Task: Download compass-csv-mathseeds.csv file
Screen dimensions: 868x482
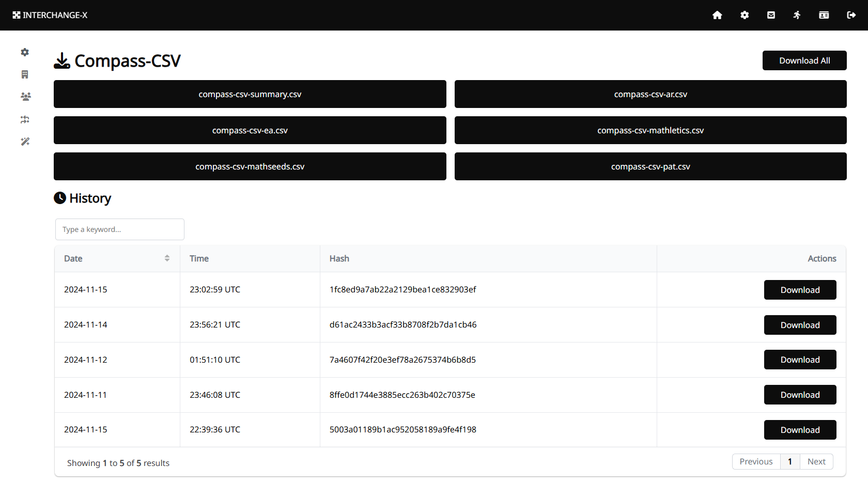Action: [x=250, y=166]
